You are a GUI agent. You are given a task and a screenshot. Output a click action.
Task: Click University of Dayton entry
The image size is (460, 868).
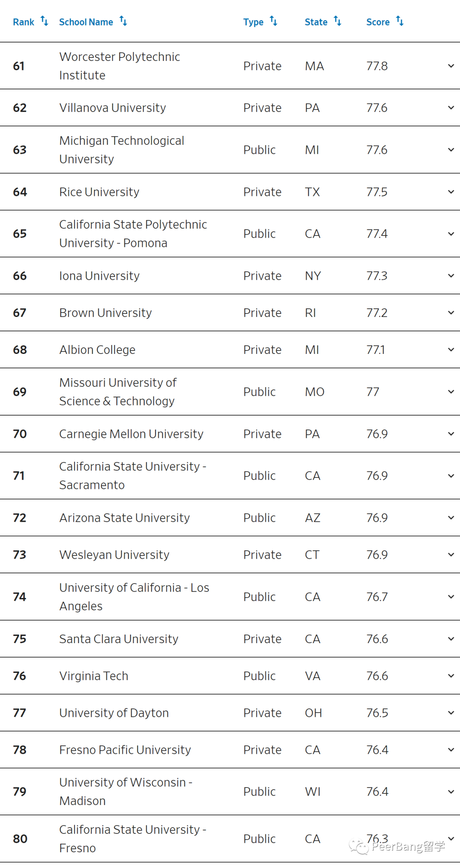(114, 713)
